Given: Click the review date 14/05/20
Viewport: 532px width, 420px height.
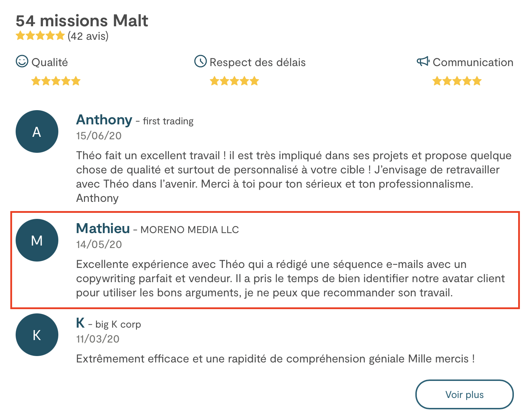Looking at the screenshot, I should (99, 244).
